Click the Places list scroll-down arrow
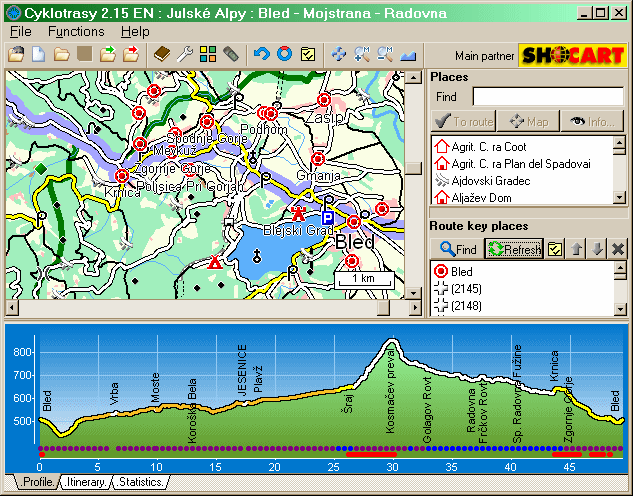Screen dimensions: 633x496 click(619, 199)
